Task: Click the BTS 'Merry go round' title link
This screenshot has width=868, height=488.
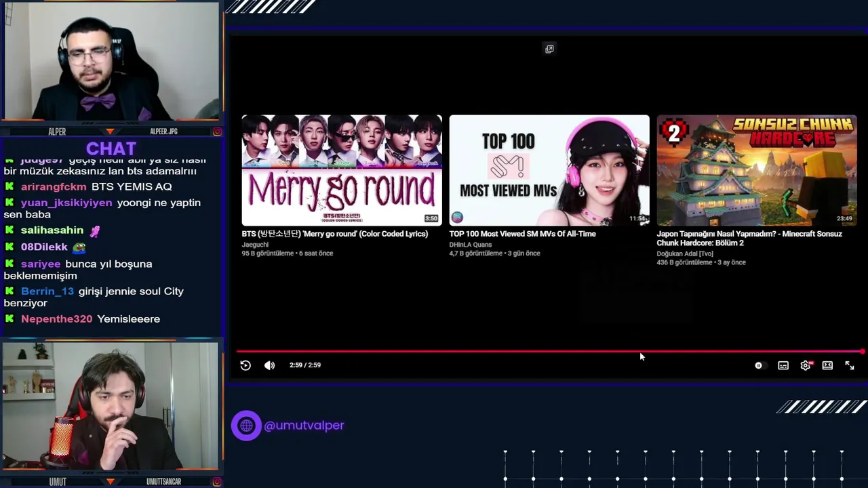Action: 335,234
